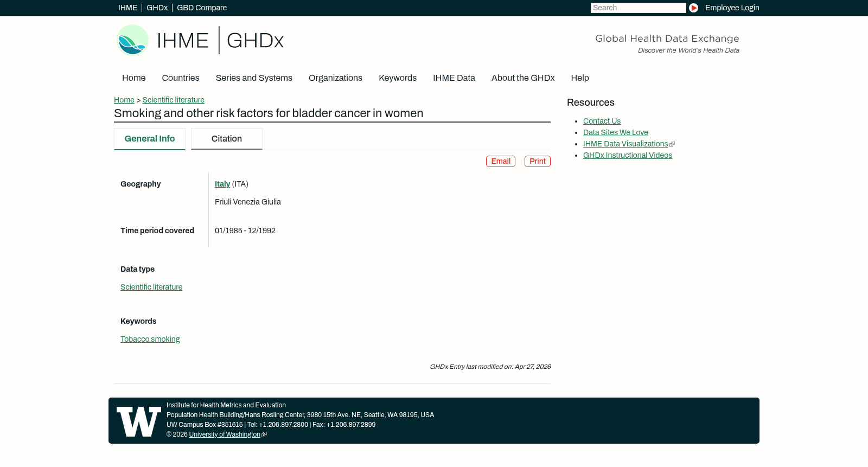Open Keywords in main navigation

[398, 78]
